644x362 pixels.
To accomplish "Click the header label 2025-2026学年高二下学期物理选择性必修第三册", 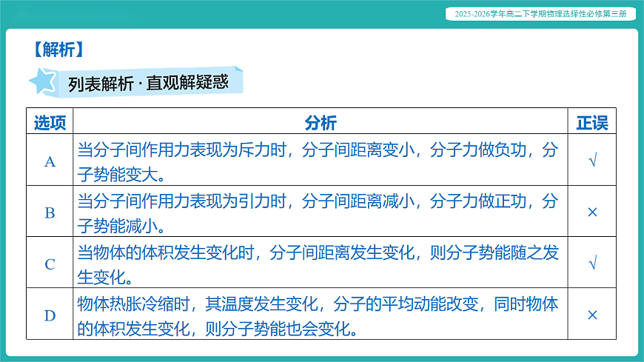I will click(x=540, y=14).
